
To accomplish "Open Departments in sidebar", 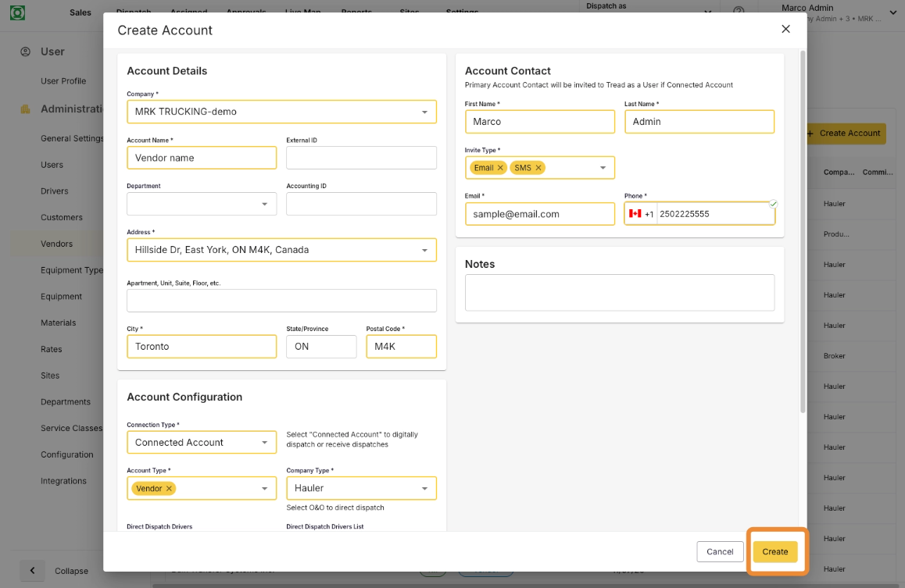I will (65, 402).
